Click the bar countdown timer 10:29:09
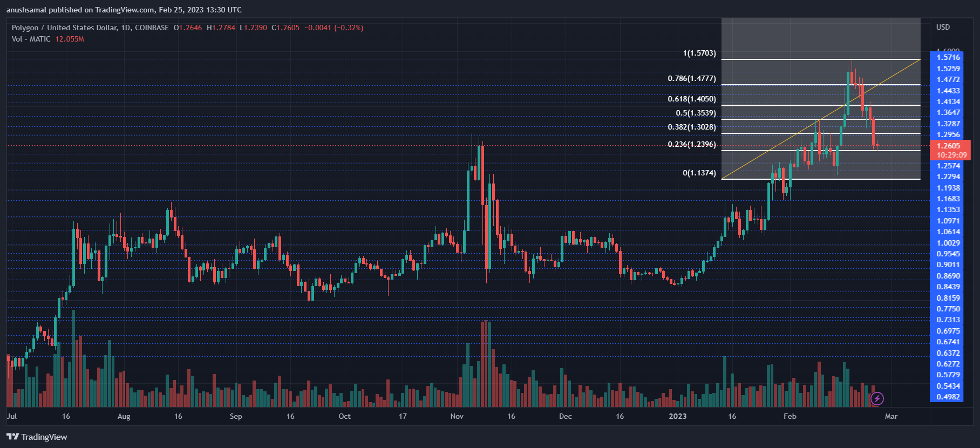This screenshot has width=980, height=448. click(952, 155)
